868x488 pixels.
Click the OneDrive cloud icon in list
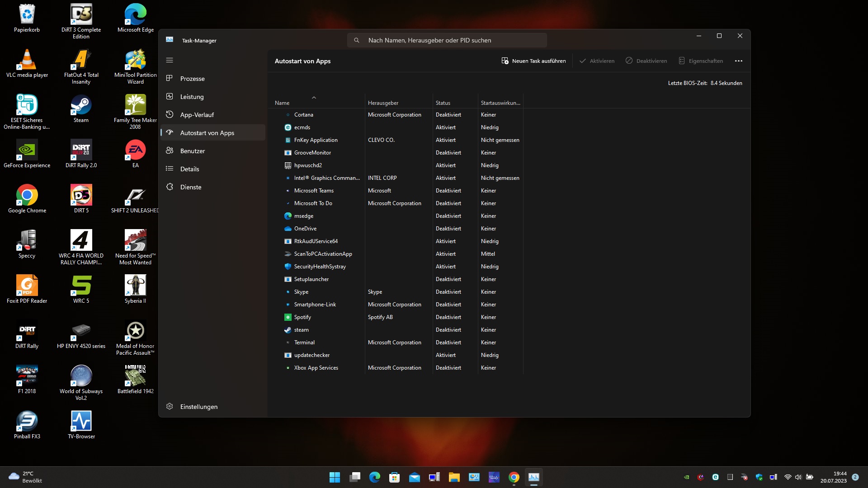tap(288, 229)
